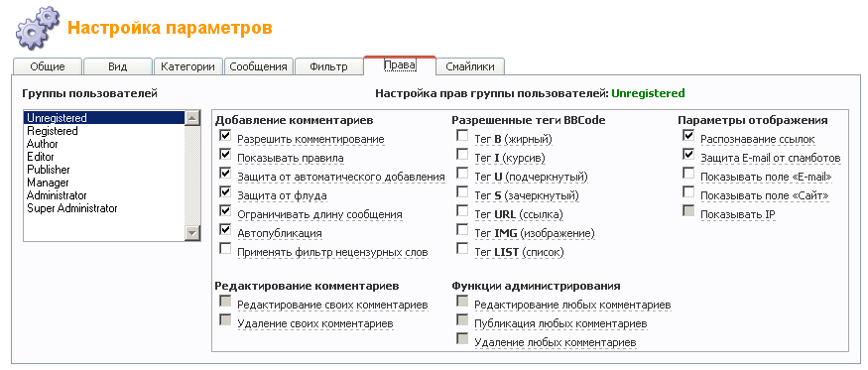Image resolution: width=868 pixels, height=370 pixels.
Task: Click Удаление любых комментариев checkbox
Action: coord(462,338)
